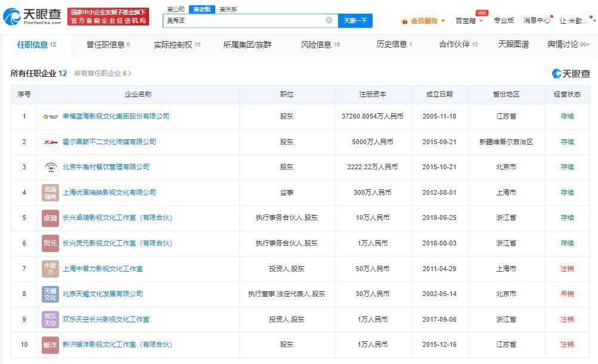Switch to the 查公司 search tab
Screen dimensions: 598x364
(175, 9)
